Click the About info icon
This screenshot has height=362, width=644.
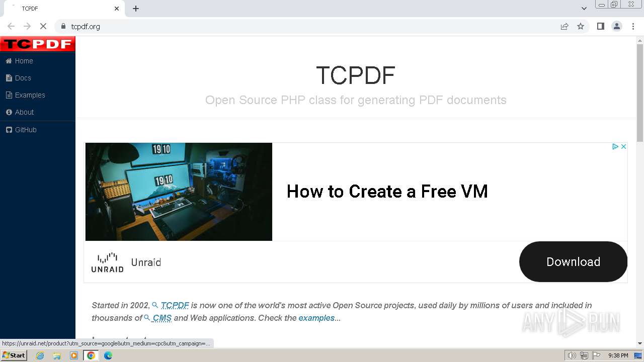click(9, 112)
